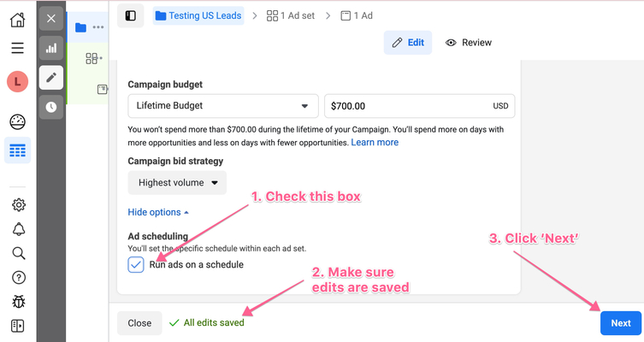Open the Settings gear icon
Viewport: 644px width, 342px height.
click(x=18, y=204)
